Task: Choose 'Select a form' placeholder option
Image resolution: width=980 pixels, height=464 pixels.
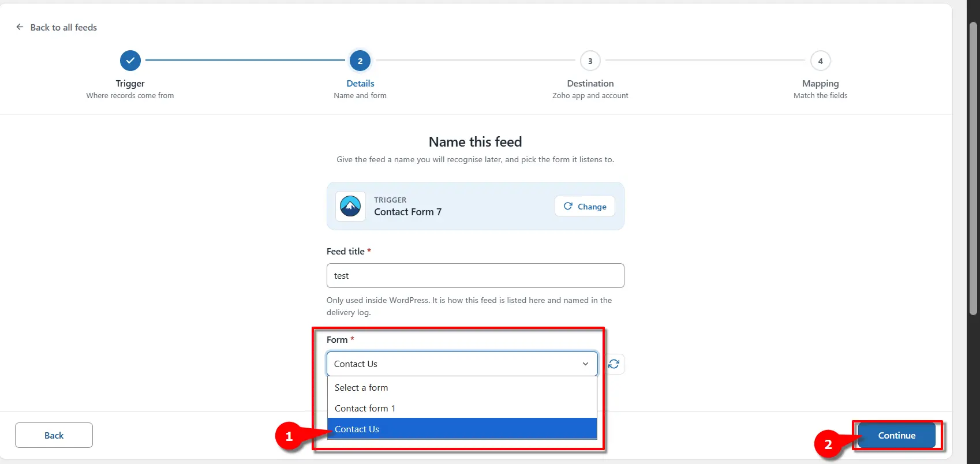Action: 462,388
